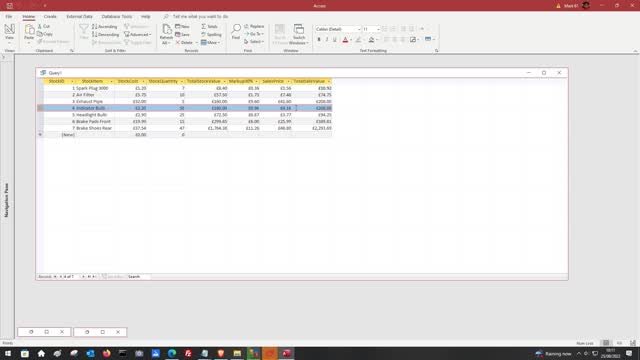Open the font name combo box
Viewport: 640px width, 360px height.
tap(338, 29)
